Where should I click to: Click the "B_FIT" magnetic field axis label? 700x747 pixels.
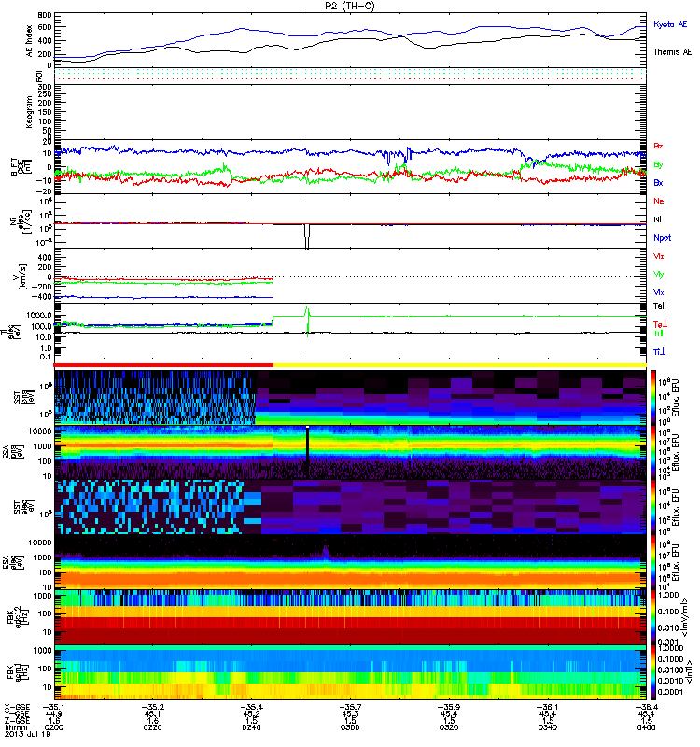(14, 167)
